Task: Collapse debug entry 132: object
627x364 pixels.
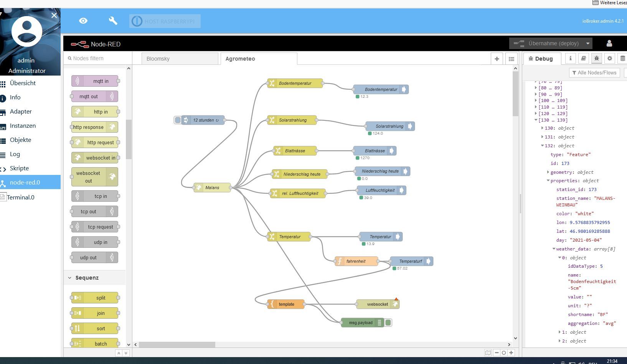Action: pos(542,146)
